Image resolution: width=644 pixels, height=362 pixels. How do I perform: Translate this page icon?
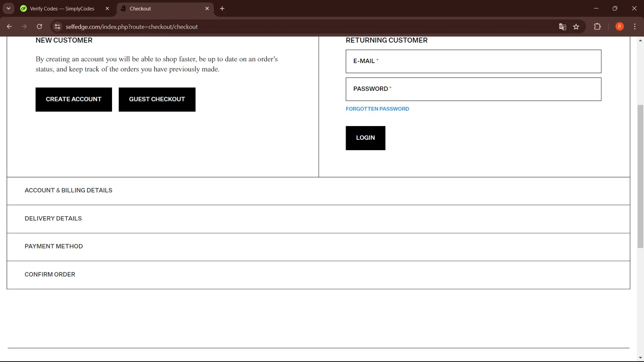click(x=562, y=27)
